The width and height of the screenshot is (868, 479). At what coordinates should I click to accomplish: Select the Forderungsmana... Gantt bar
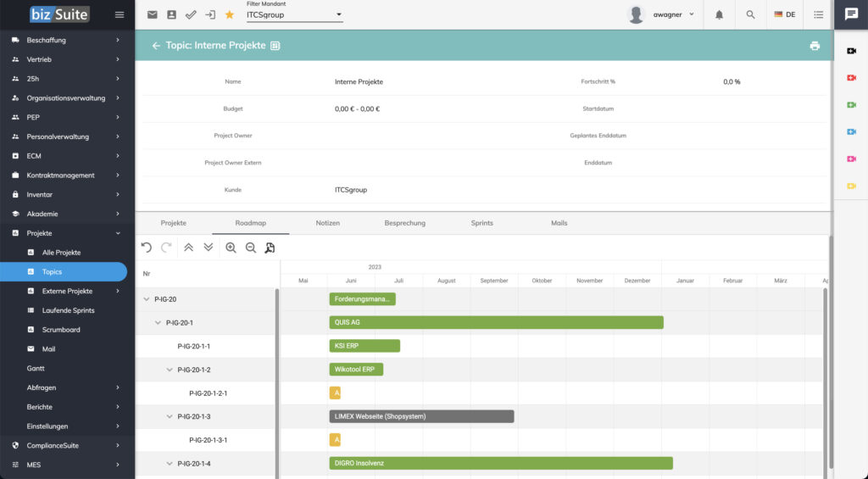[x=362, y=299]
